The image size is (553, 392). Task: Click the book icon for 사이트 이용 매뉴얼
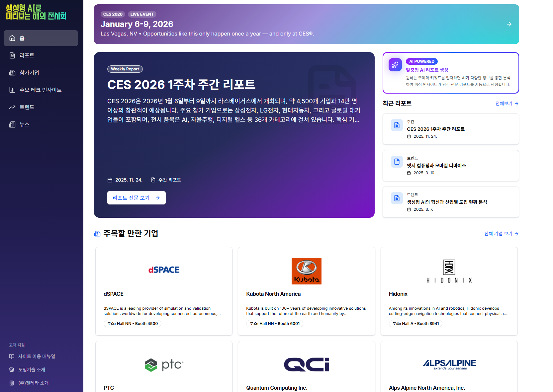[12, 356]
